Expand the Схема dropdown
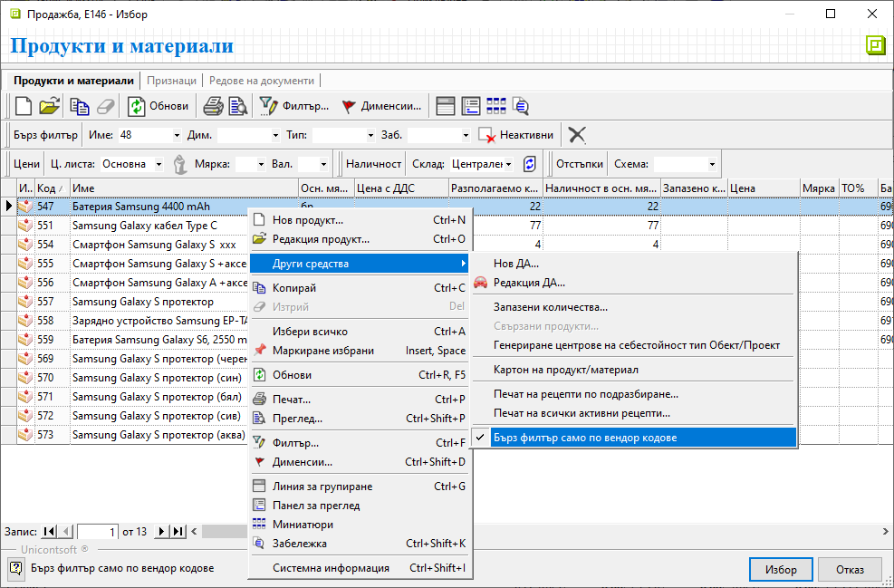This screenshot has width=894, height=588. coord(713,164)
